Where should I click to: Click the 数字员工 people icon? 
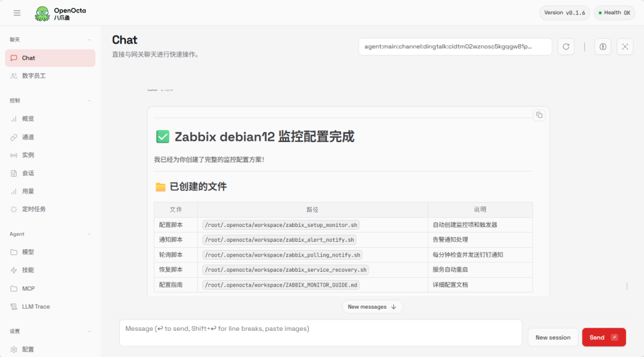tap(14, 76)
